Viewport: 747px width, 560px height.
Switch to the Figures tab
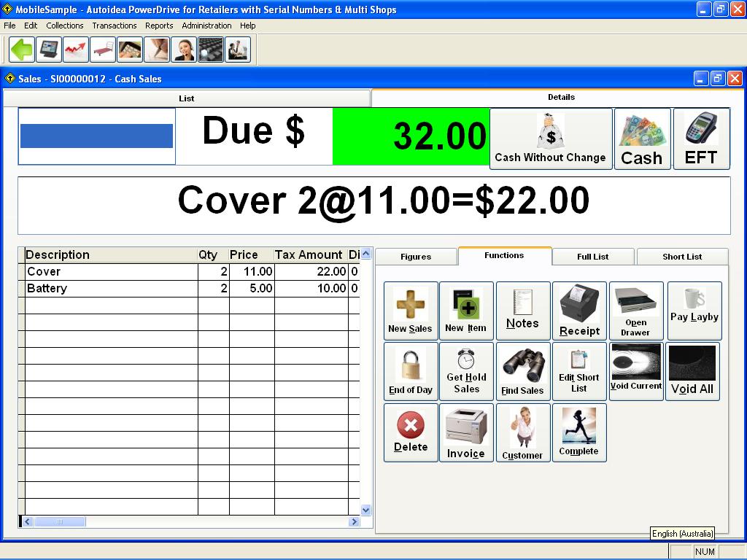[416, 257]
